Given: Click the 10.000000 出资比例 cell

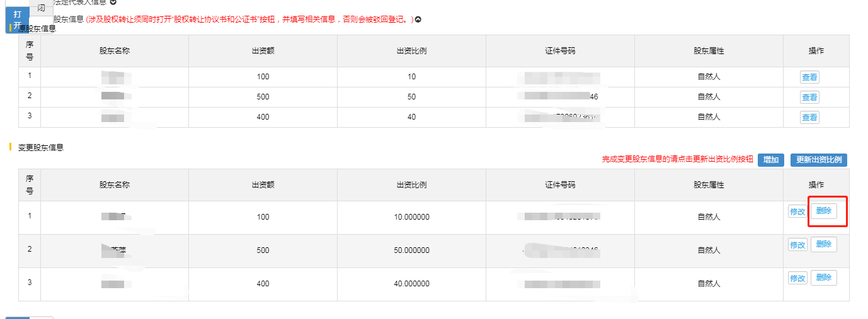Looking at the screenshot, I should (411, 217).
